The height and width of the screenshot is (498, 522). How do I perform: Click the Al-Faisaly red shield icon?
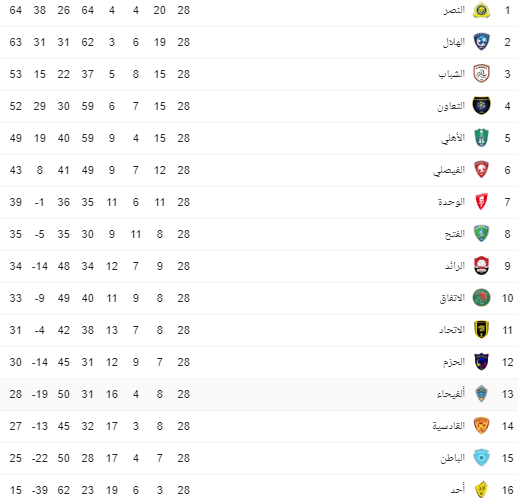pos(481,170)
